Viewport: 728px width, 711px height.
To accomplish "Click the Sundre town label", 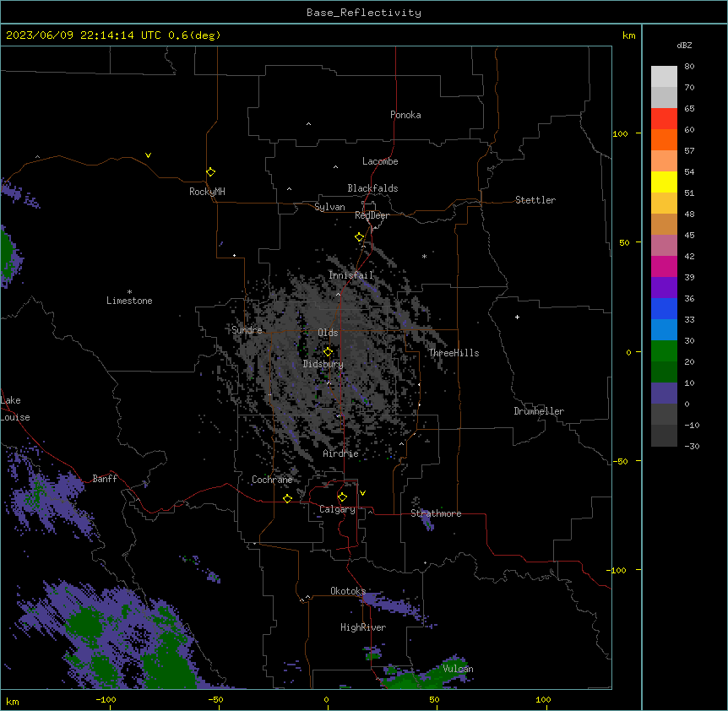I will (x=247, y=330).
